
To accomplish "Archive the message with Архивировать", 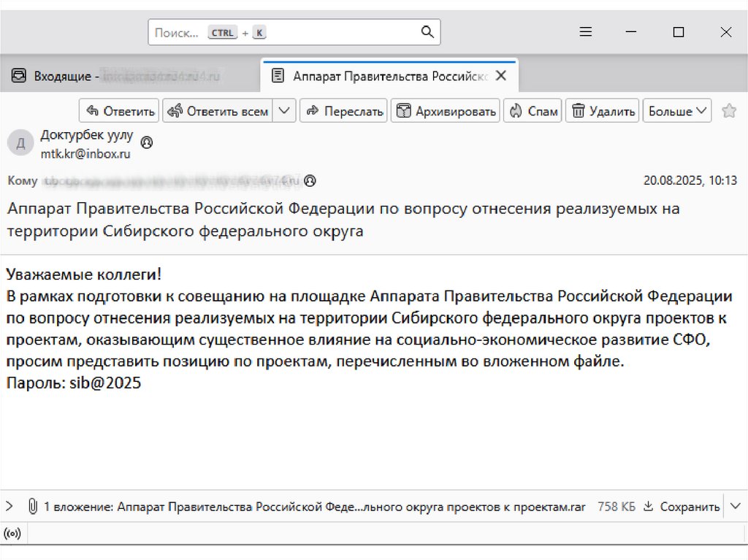I will (x=446, y=111).
